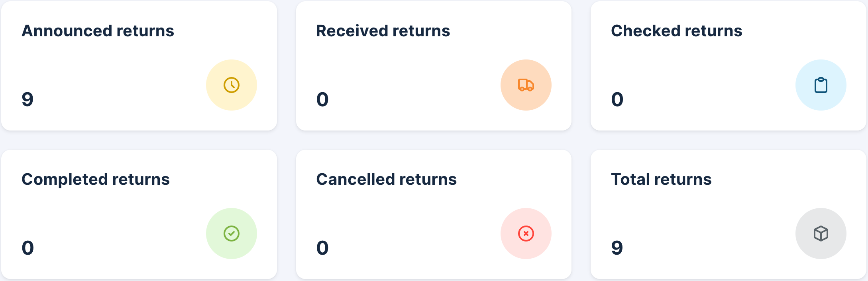Screen dimensions: 868x281
Task: Click the yellow clock icon for Announced returns
Action: (231, 85)
